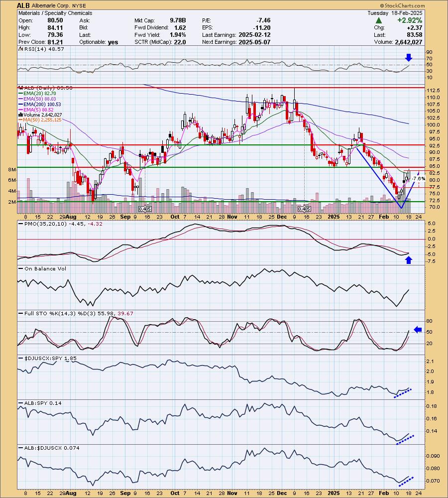Click the Fwd Yield value 1.94%
This screenshot has height=498, width=448.
click(178, 35)
